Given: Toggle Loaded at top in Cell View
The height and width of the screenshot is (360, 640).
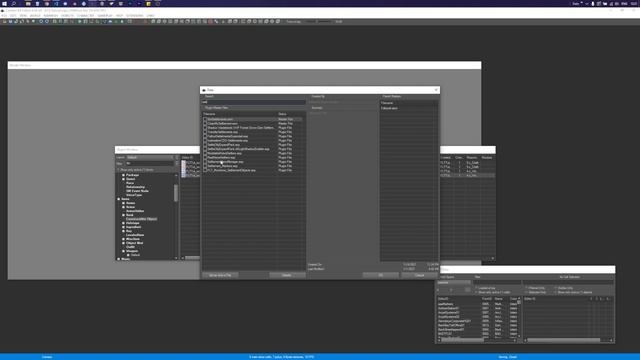Looking at the screenshot, I should (x=476, y=288).
